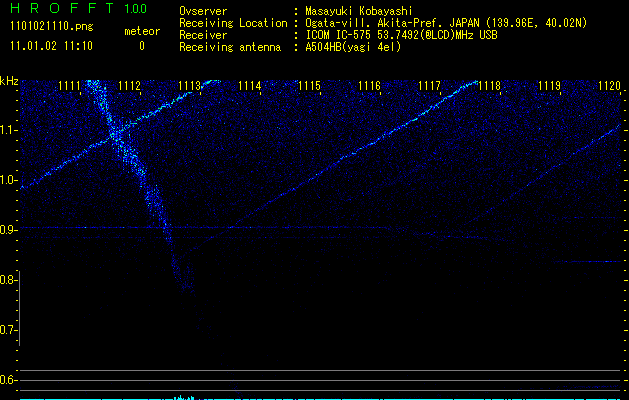Click time marker 1115
The height and width of the screenshot is (400, 629).
[x=309, y=85]
